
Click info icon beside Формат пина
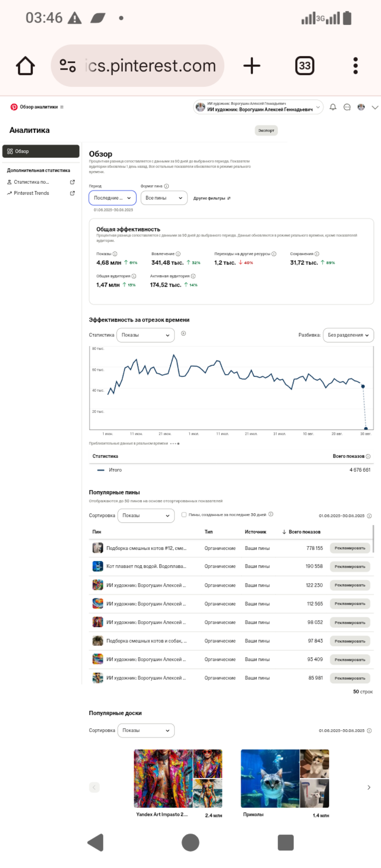click(x=166, y=186)
